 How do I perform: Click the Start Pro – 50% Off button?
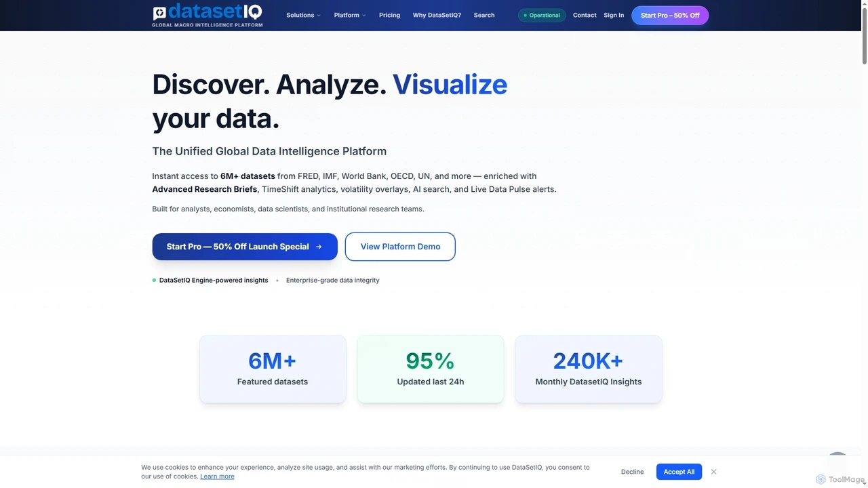coord(670,15)
